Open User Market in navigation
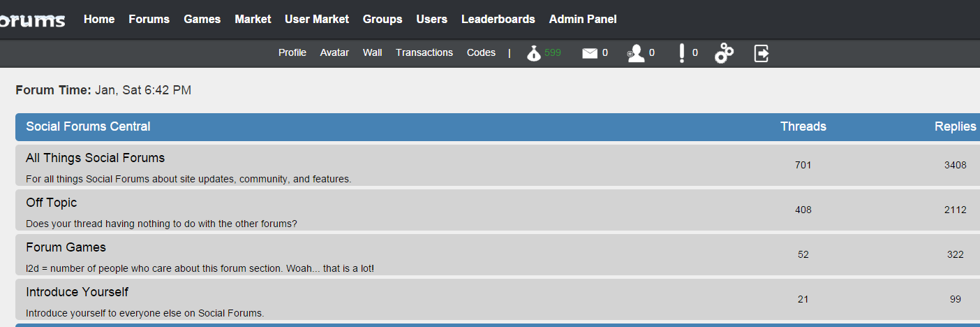The width and height of the screenshot is (980, 327). click(317, 20)
